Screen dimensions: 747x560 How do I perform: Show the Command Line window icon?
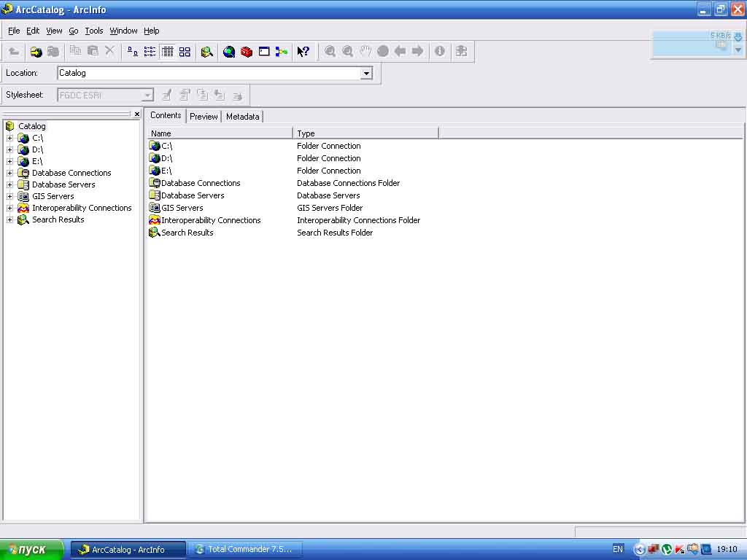(x=264, y=52)
